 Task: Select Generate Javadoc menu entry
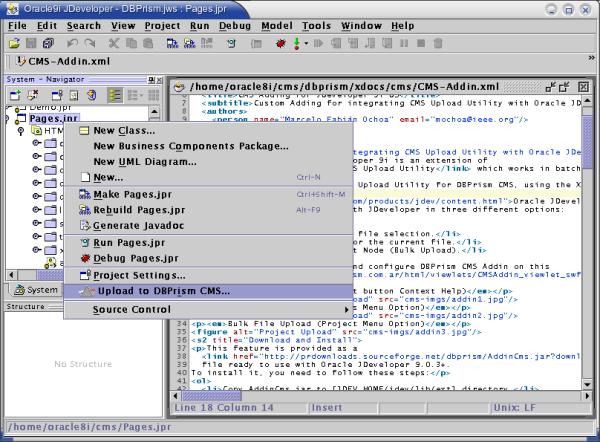coord(208,226)
